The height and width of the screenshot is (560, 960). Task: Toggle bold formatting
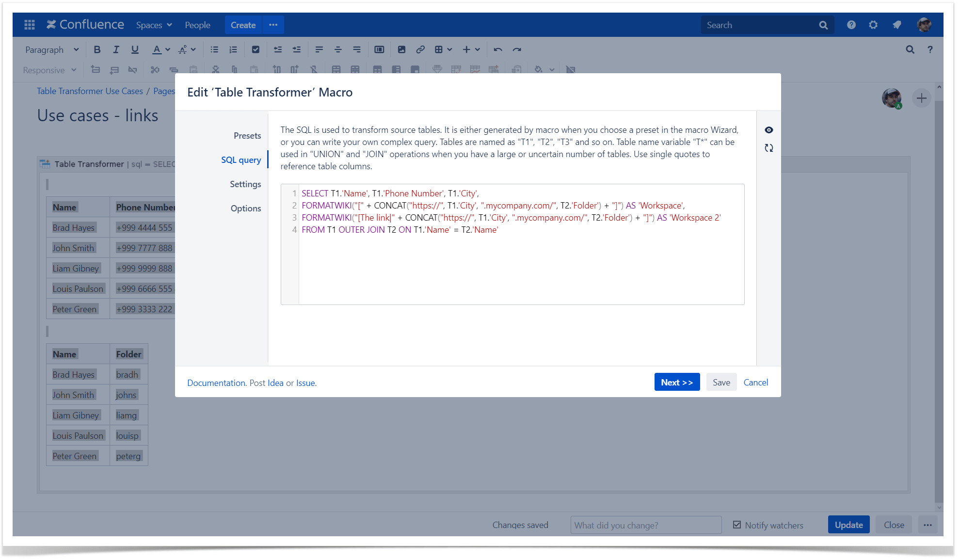(97, 49)
